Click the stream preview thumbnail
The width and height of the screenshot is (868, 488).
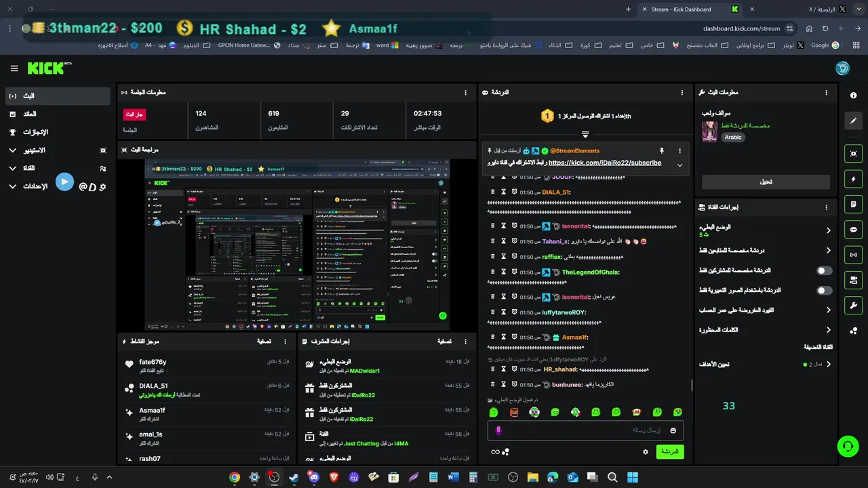[297, 245]
